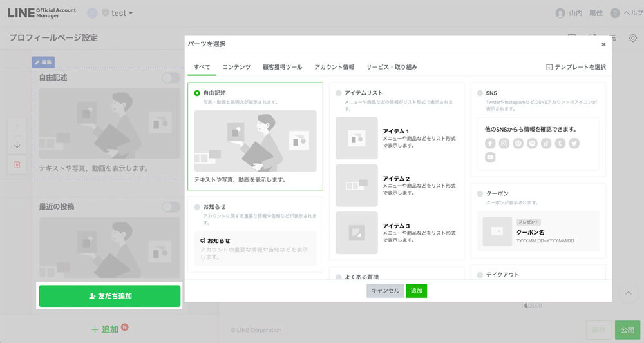This screenshot has height=343, width=644.
Task: Select the アイテムリスト radio button
Action: [339, 93]
